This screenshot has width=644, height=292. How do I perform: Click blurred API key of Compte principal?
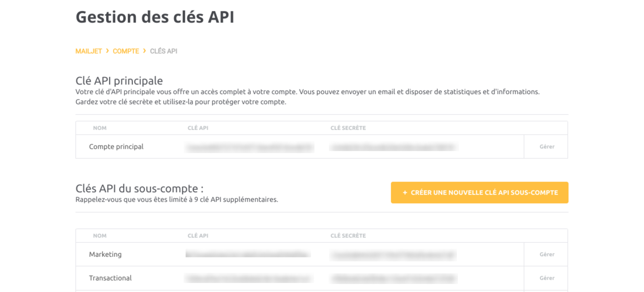tap(249, 147)
